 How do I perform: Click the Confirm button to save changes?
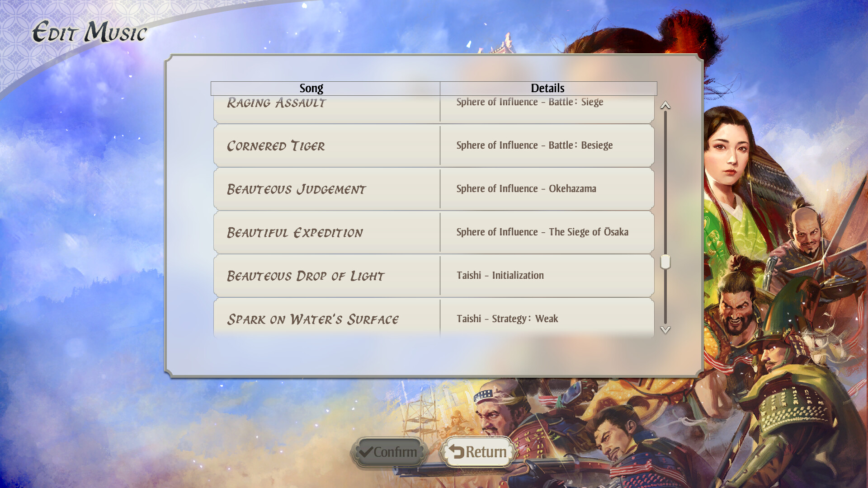tap(387, 452)
